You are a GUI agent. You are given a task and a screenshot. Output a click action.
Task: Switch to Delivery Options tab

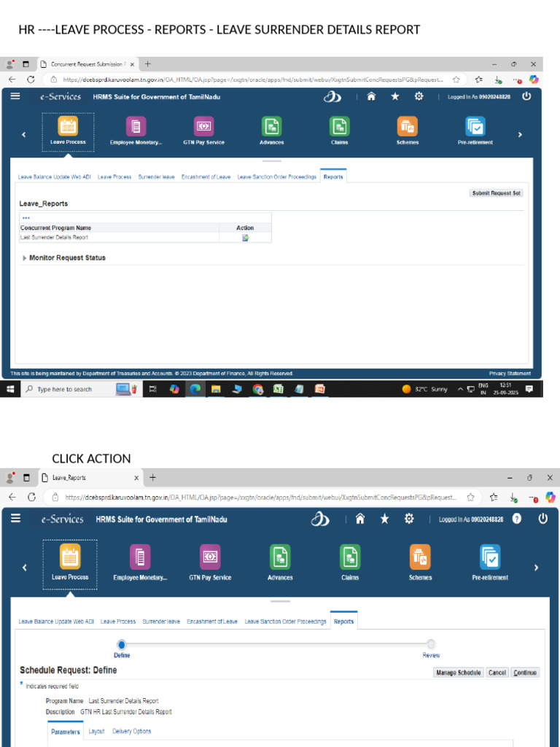132,731
